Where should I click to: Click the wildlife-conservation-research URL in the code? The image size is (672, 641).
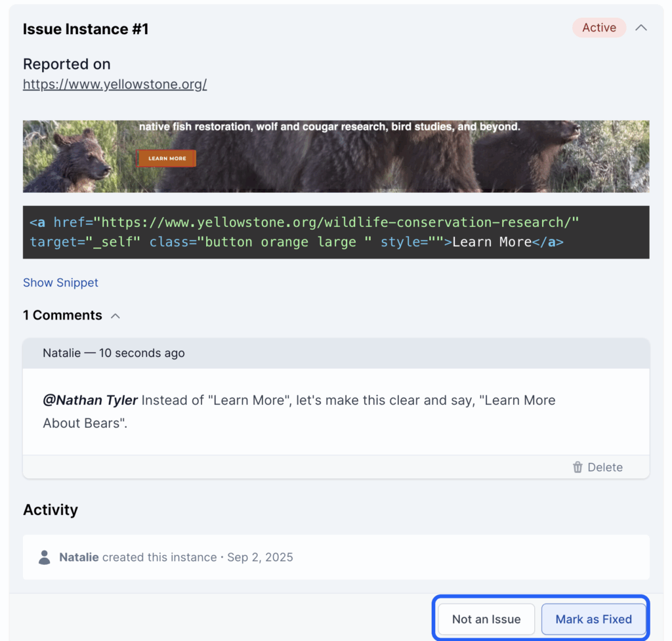(x=339, y=222)
